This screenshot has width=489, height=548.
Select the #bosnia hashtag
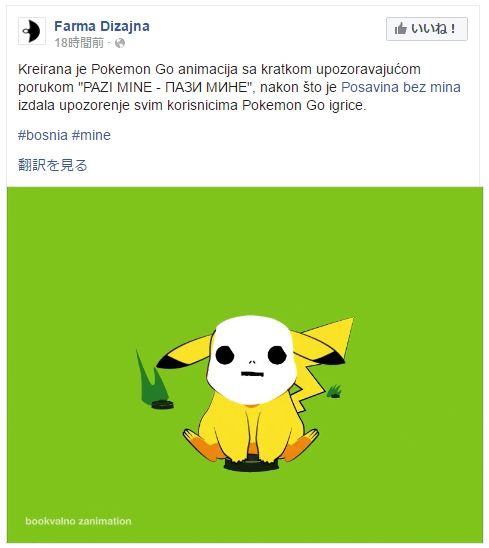point(43,135)
